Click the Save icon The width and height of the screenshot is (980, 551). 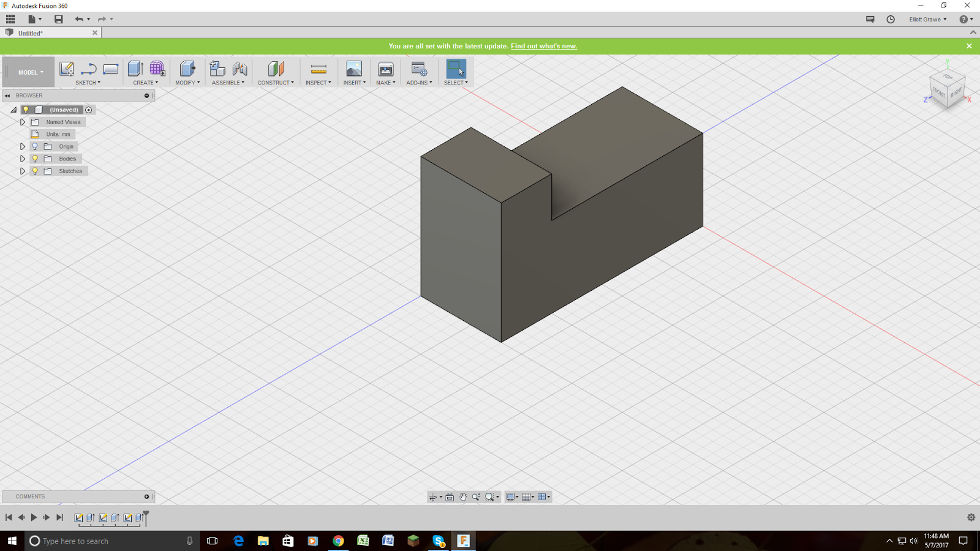[59, 19]
